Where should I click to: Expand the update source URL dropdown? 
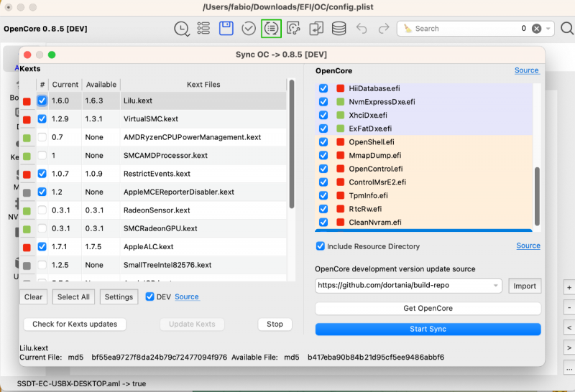496,286
